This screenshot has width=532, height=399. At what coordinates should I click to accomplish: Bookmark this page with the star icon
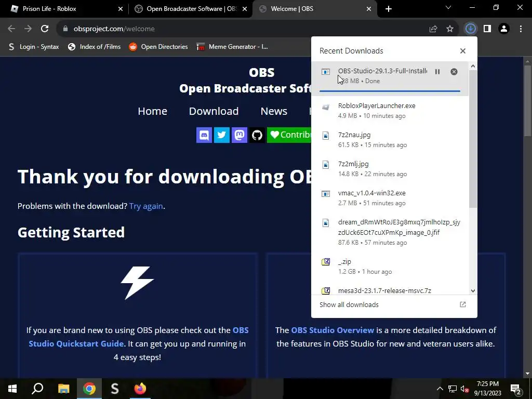point(450,29)
